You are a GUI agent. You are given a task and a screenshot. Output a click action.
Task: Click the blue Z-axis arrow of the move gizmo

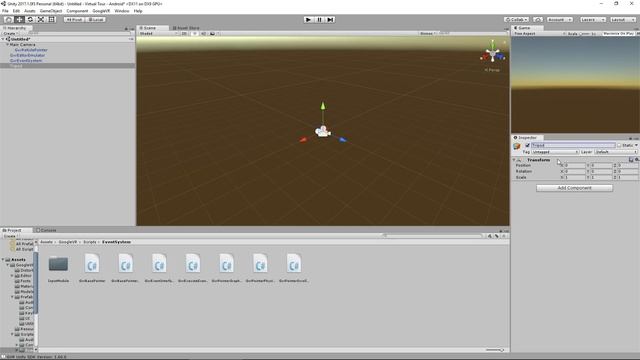click(342, 140)
